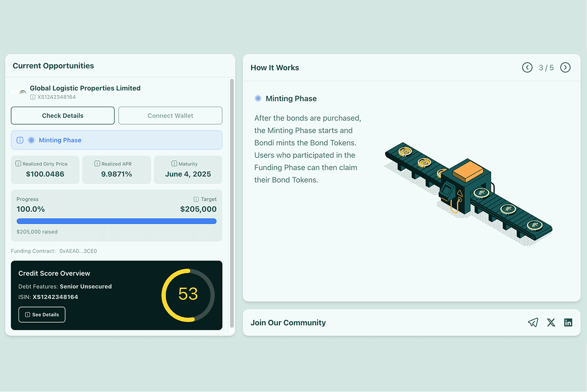
Task: Click See Details in Credit Score Overview
Action: pyautogui.click(x=42, y=315)
